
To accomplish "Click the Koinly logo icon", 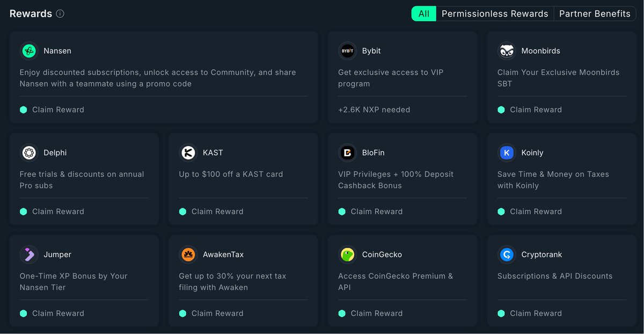I will point(507,153).
